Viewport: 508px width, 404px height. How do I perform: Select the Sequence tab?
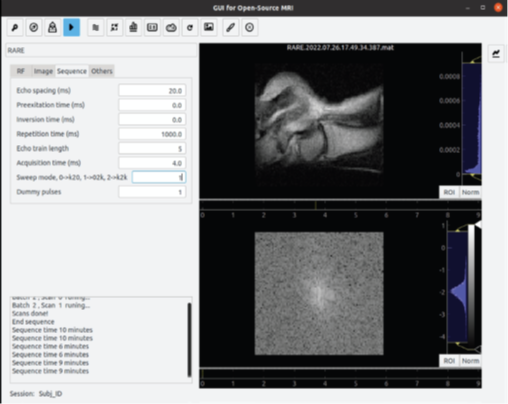coord(72,71)
